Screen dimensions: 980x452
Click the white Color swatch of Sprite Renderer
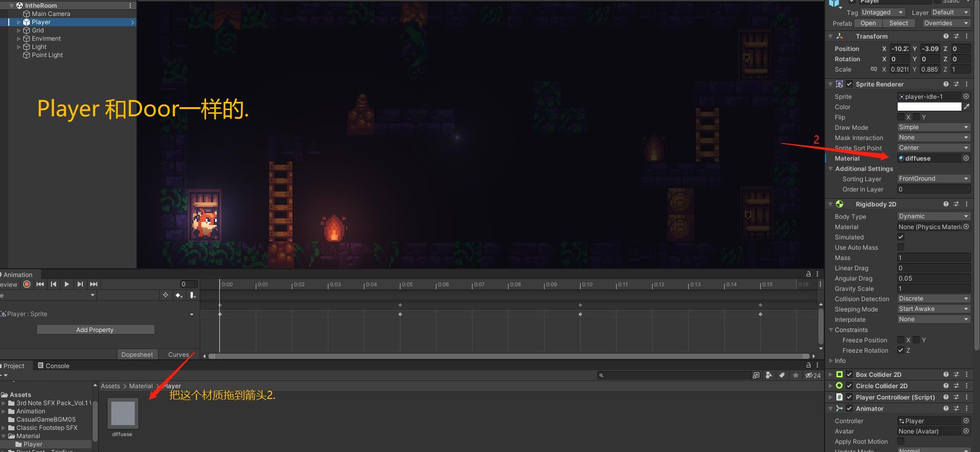point(929,107)
